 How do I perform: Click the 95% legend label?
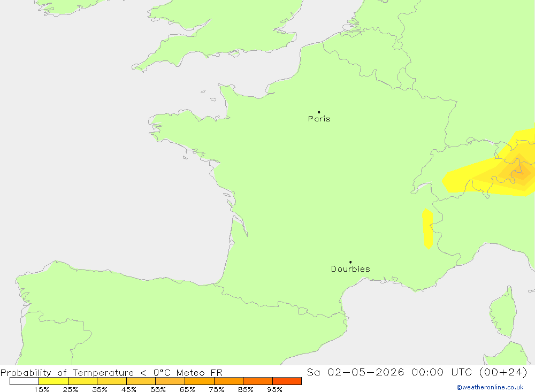click(x=274, y=389)
